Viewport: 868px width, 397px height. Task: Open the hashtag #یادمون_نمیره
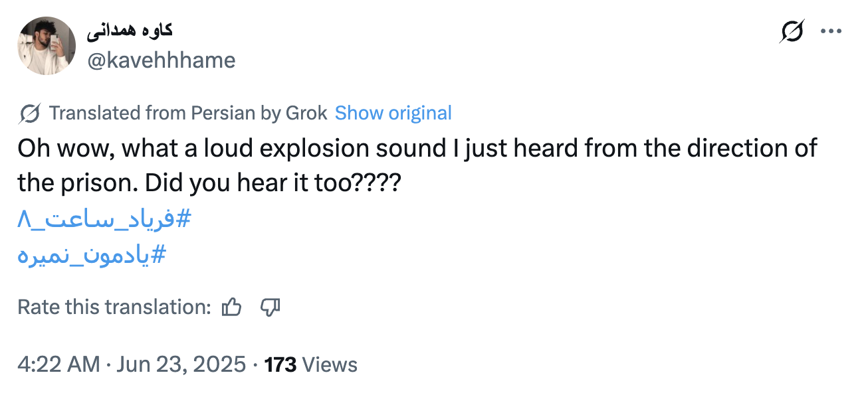point(91,255)
